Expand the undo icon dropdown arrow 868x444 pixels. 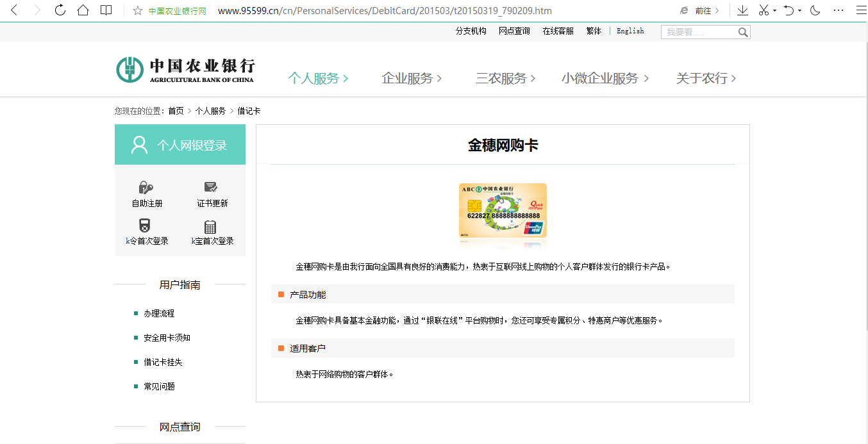pyautogui.click(x=799, y=11)
